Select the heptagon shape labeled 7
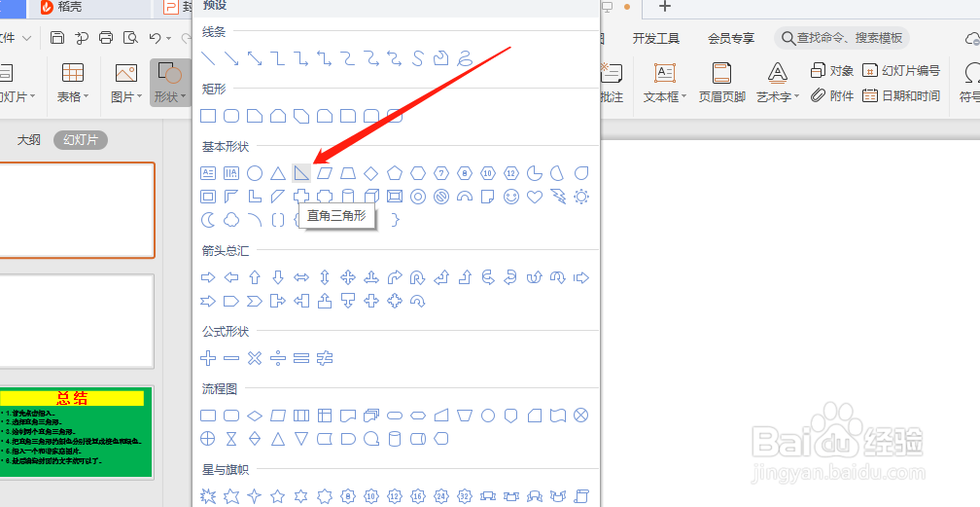 click(441, 173)
